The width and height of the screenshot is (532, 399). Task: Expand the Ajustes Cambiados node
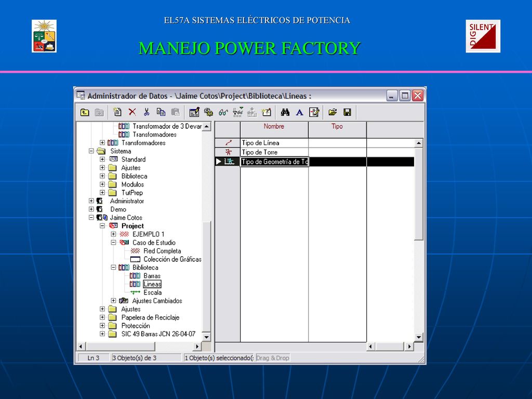113,301
